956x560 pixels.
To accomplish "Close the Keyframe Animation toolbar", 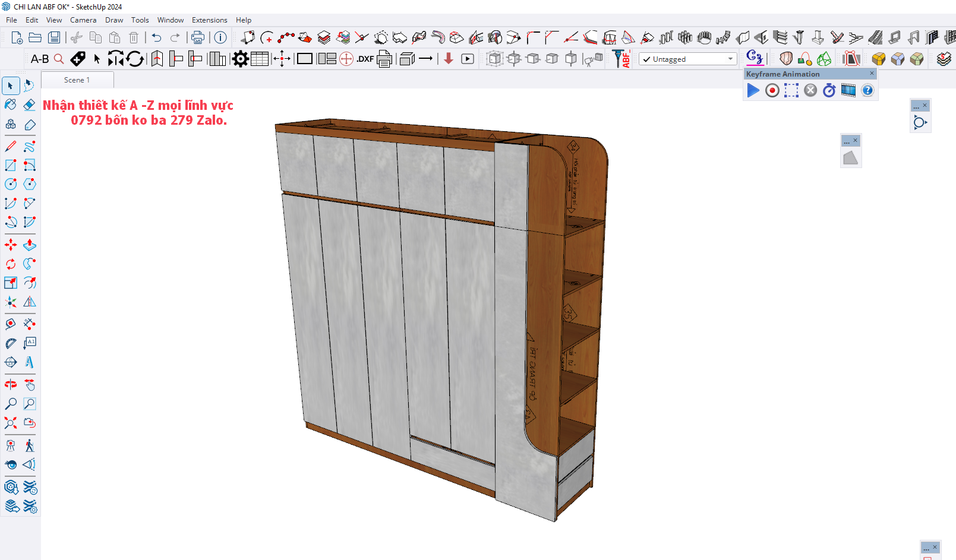I will click(872, 74).
